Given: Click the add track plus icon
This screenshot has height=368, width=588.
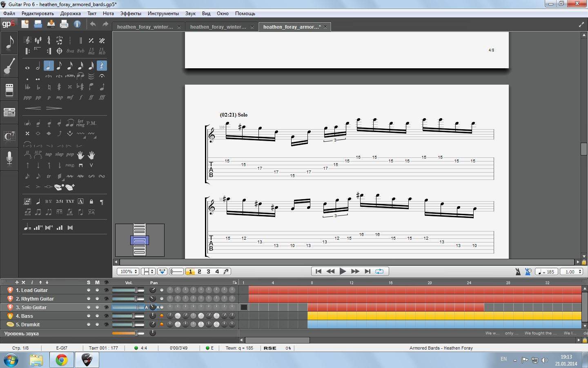Looking at the screenshot, I should pyautogui.click(x=17, y=282).
